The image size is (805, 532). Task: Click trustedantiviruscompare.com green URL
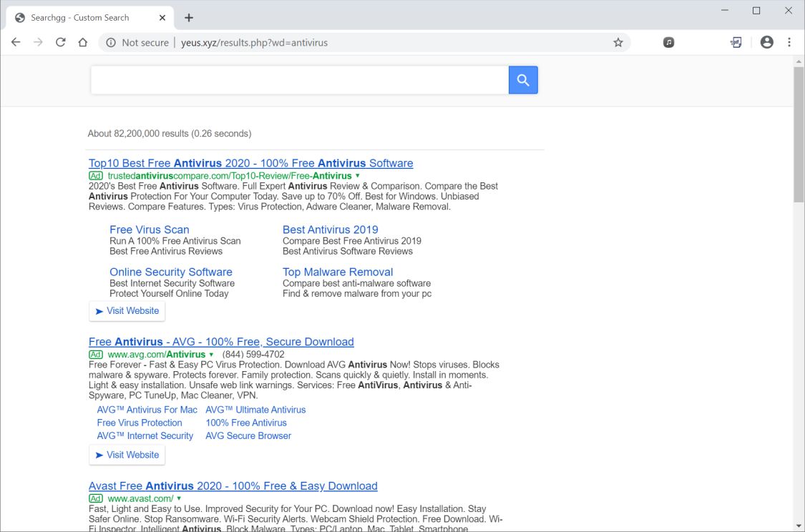[230, 176]
